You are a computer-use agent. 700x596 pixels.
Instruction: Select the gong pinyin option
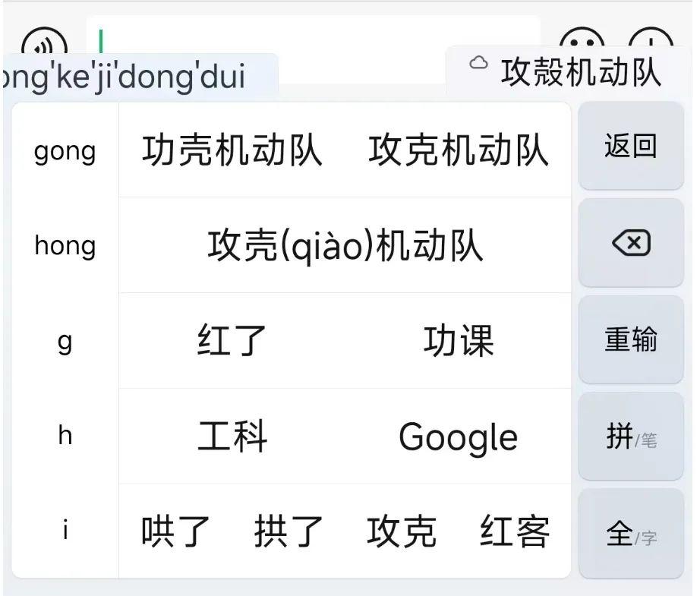tap(65, 151)
